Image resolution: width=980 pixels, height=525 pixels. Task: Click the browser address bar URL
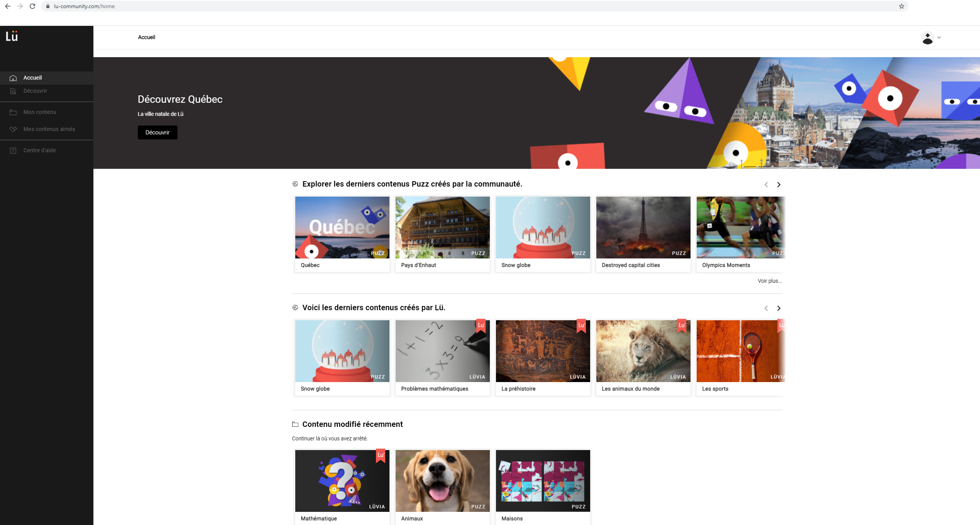[x=84, y=6]
